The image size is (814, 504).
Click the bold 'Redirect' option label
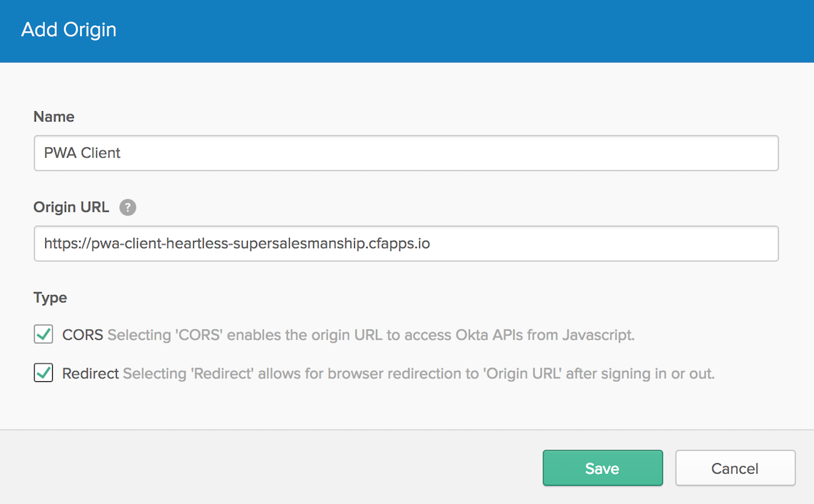[90, 374]
